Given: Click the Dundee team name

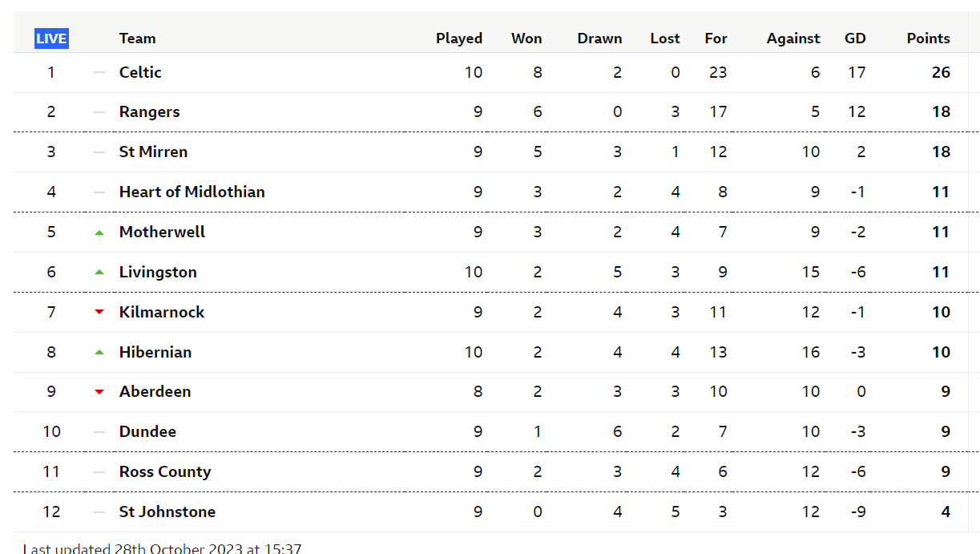Looking at the screenshot, I should (x=147, y=431).
